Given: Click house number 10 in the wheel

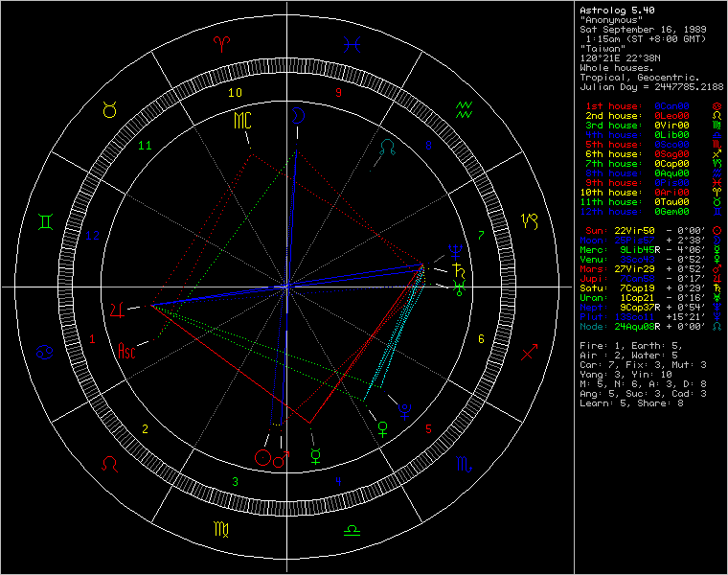Looking at the screenshot, I should 235,92.
